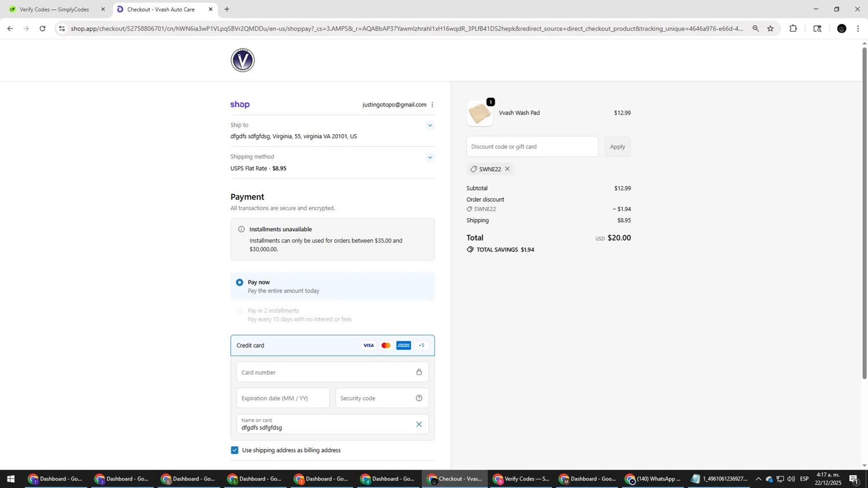This screenshot has height=488, width=868.
Task: Open the browser Extensions puzzle icon
Action: point(793,28)
